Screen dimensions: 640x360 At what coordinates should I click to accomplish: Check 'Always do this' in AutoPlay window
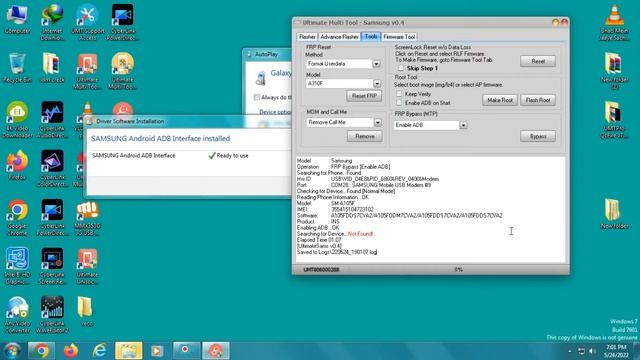click(x=256, y=97)
